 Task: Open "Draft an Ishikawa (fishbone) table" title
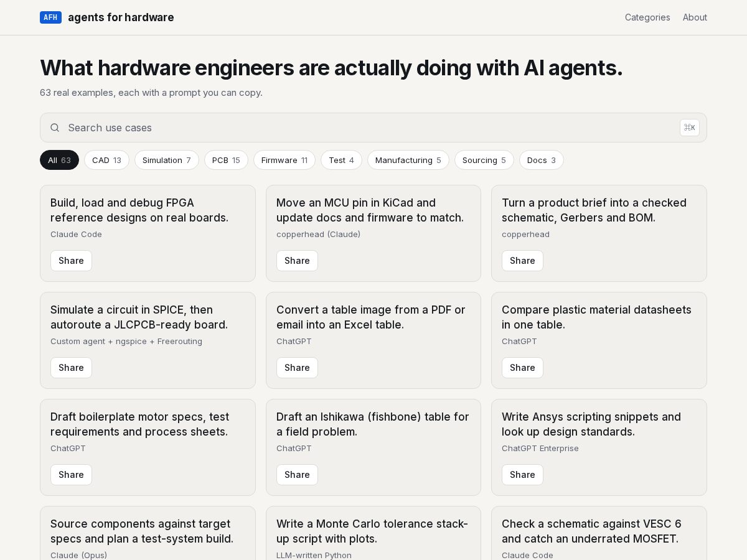pyautogui.click(x=373, y=424)
